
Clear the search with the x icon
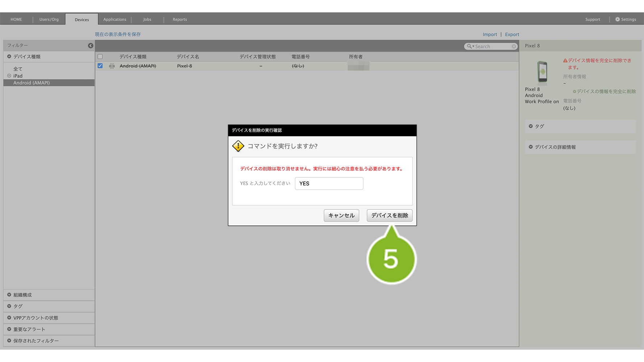click(514, 46)
